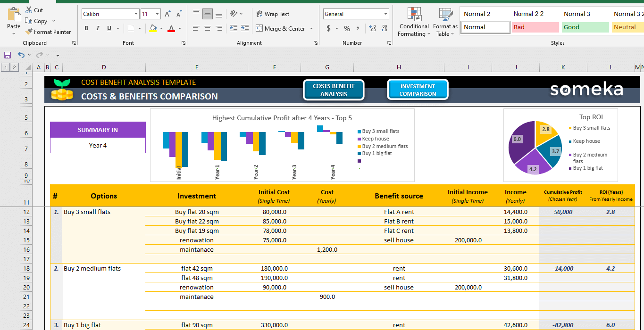Open Conditional Formatting options
644x330 pixels.
(x=414, y=22)
